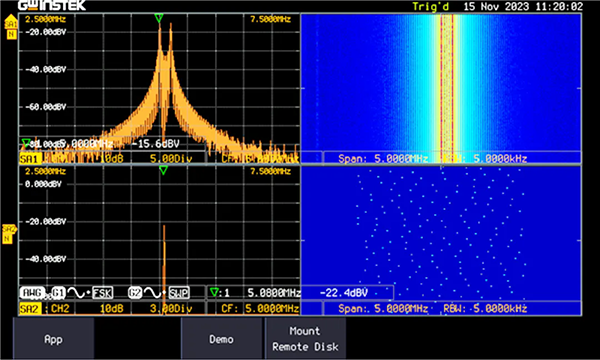
Task: Toggle the FSK modulation label
Action: click(103, 293)
